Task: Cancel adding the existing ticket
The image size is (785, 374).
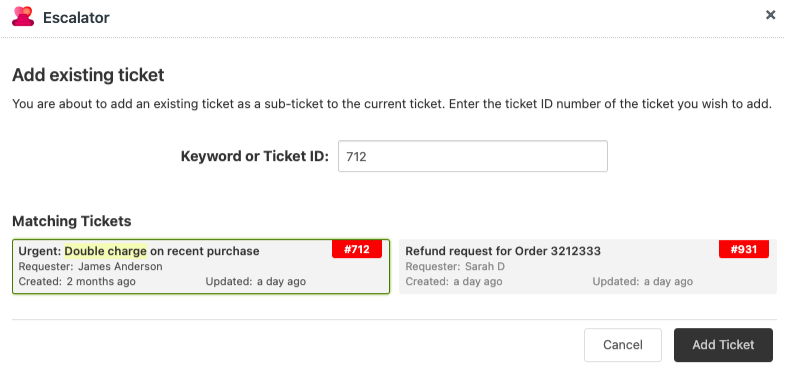Action: 623,345
